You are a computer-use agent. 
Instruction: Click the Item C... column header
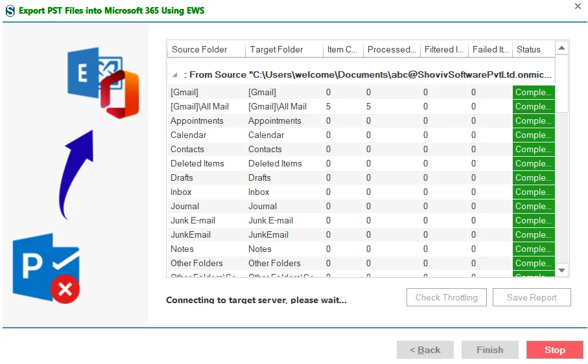point(343,49)
